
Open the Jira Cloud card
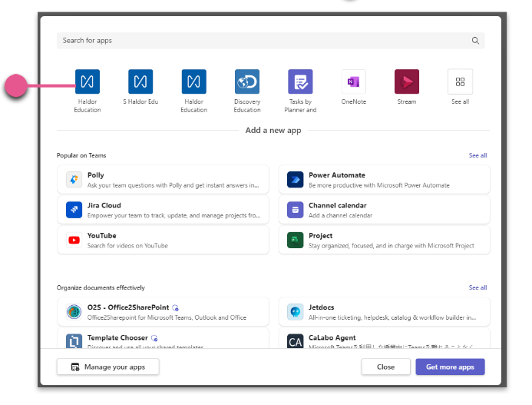point(164,210)
